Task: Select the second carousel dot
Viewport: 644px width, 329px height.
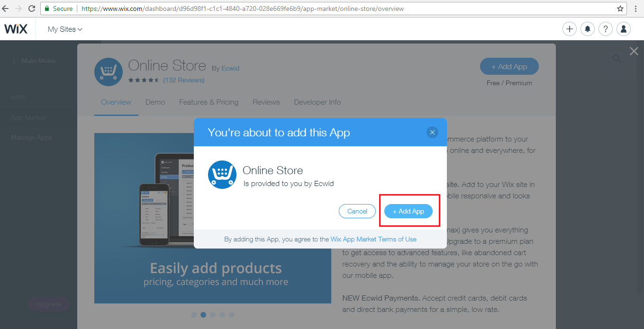Action: pos(203,314)
